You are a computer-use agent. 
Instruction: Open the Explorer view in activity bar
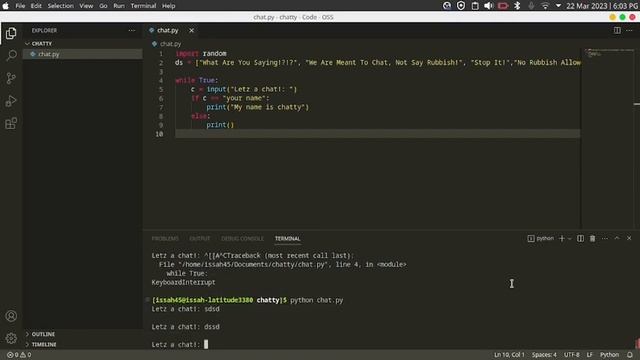tap(11, 33)
